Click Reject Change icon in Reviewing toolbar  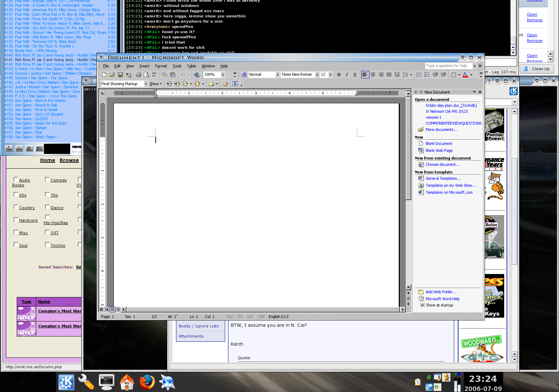(197, 84)
